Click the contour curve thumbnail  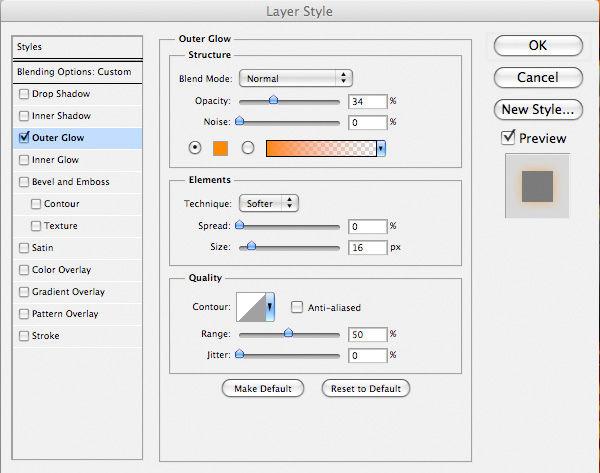click(251, 307)
